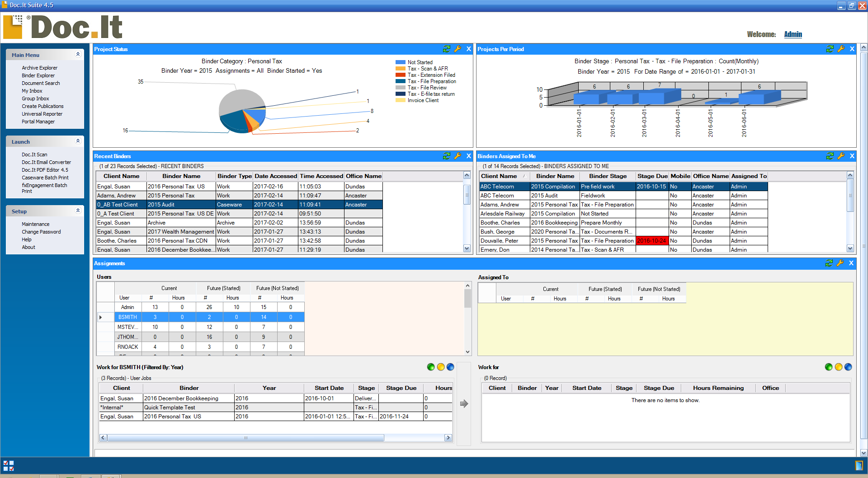Open Project Status settings with the wrench icon
This screenshot has width=868, height=478.
point(458,49)
